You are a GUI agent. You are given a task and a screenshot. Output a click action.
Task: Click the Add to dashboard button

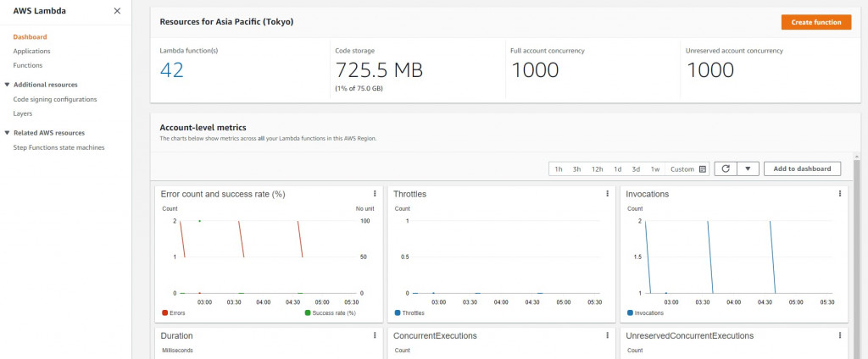point(802,168)
